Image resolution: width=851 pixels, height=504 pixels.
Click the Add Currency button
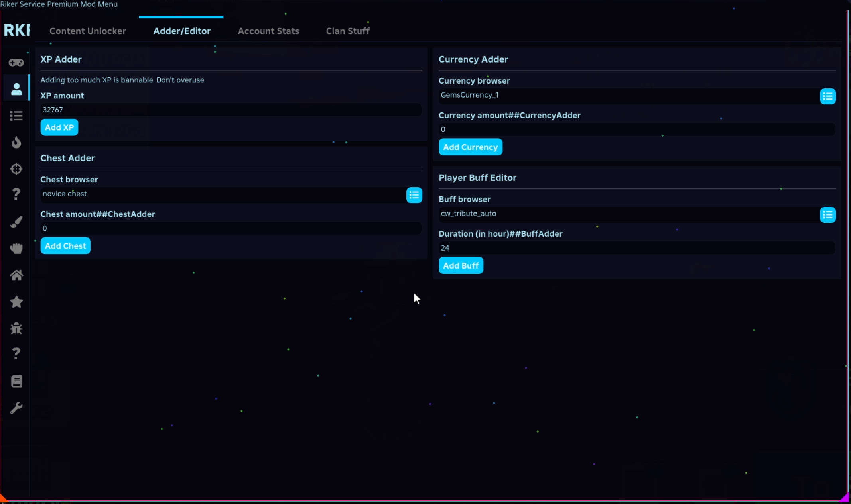(x=470, y=147)
